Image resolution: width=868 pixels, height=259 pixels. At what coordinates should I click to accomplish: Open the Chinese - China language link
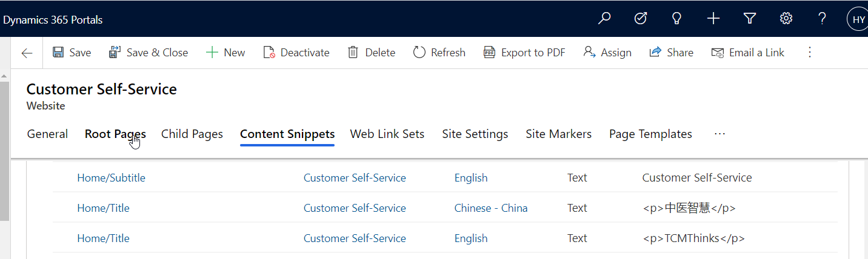(491, 208)
